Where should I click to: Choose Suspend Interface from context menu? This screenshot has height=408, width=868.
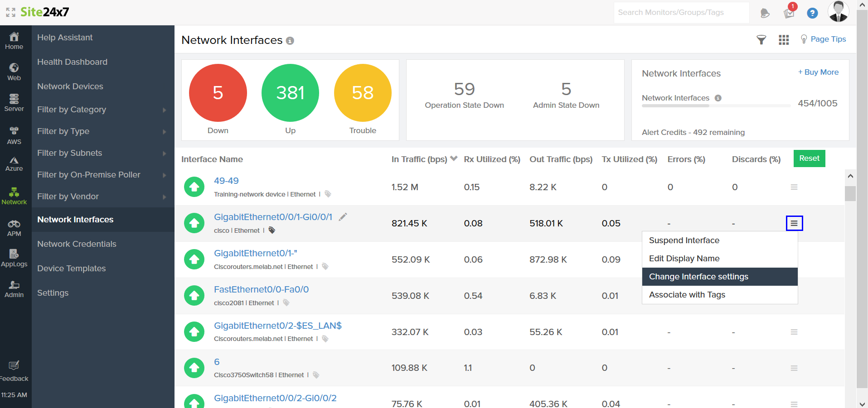[x=720, y=240]
